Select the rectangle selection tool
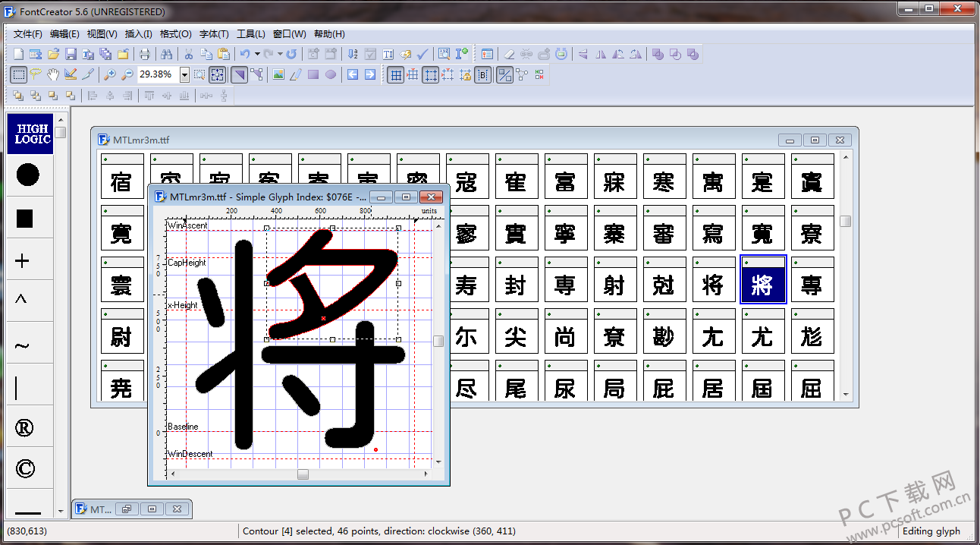The image size is (980, 545). tap(19, 74)
